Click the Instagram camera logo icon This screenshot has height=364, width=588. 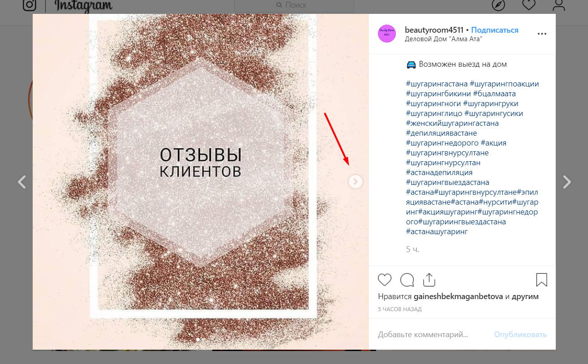point(30,5)
